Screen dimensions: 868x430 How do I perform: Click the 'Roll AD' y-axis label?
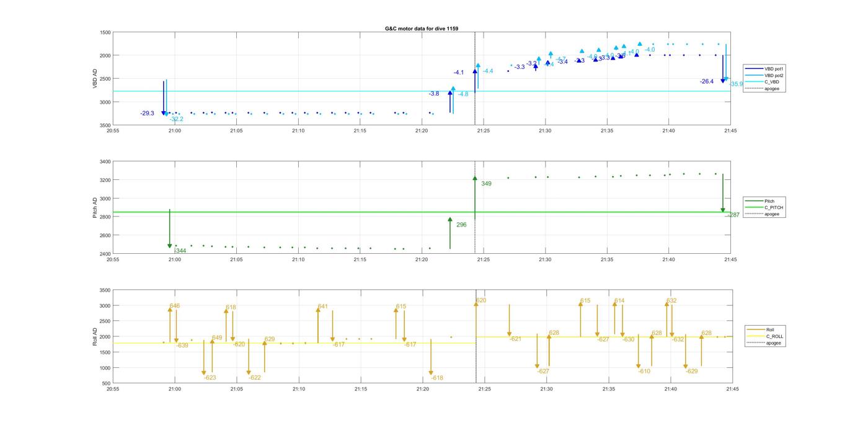tap(94, 337)
